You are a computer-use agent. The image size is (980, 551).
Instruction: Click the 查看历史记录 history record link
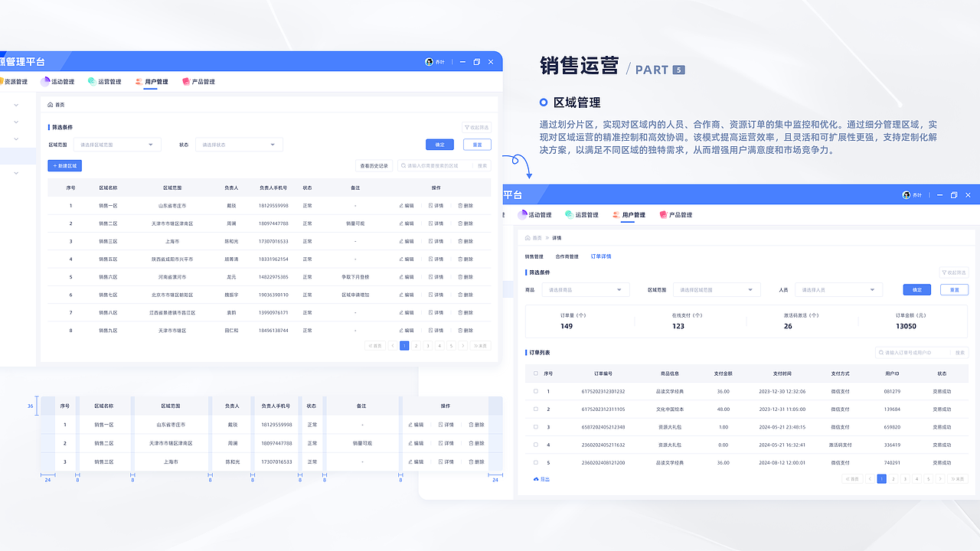click(375, 165)
